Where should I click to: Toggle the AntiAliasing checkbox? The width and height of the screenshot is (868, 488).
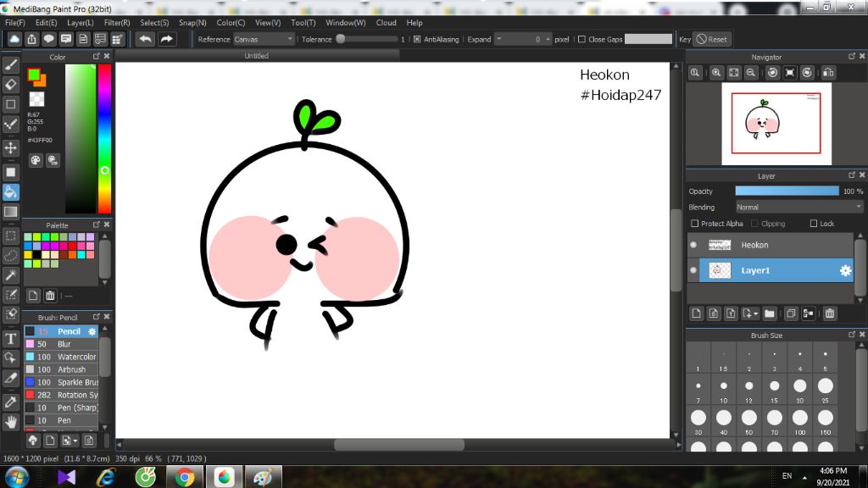coord(417,39)
